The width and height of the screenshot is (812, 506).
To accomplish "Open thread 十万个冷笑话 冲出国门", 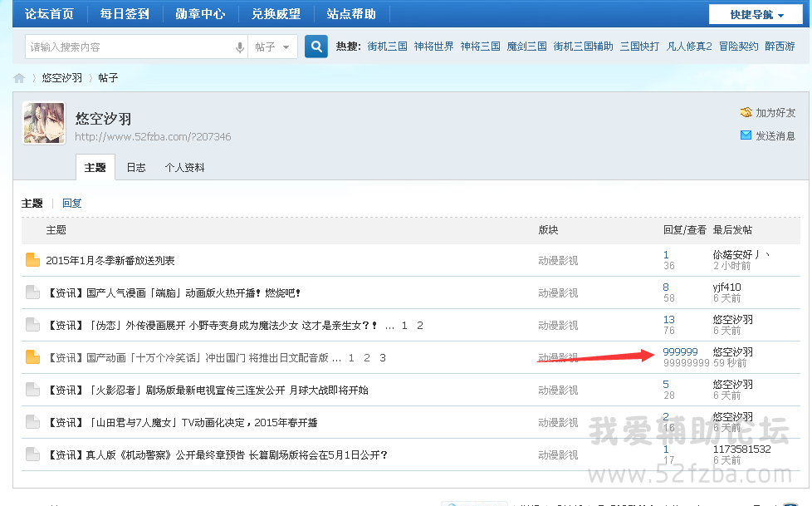I will tap(187, 358).
